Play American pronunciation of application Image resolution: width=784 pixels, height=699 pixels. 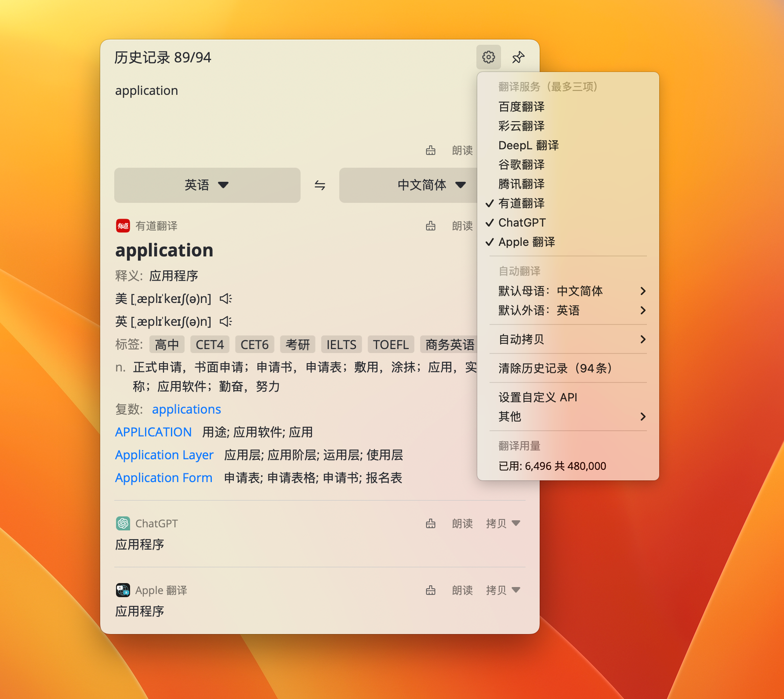[225, 298]
